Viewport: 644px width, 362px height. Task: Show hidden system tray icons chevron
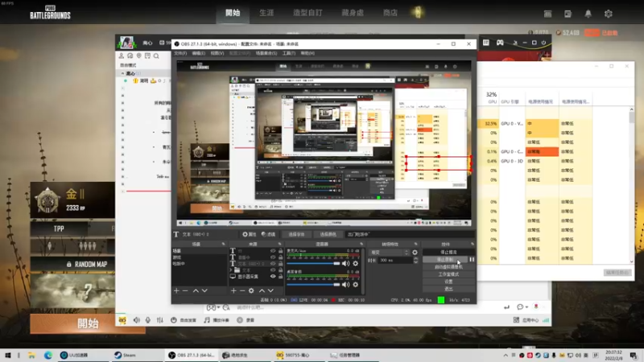click(506, 356)
